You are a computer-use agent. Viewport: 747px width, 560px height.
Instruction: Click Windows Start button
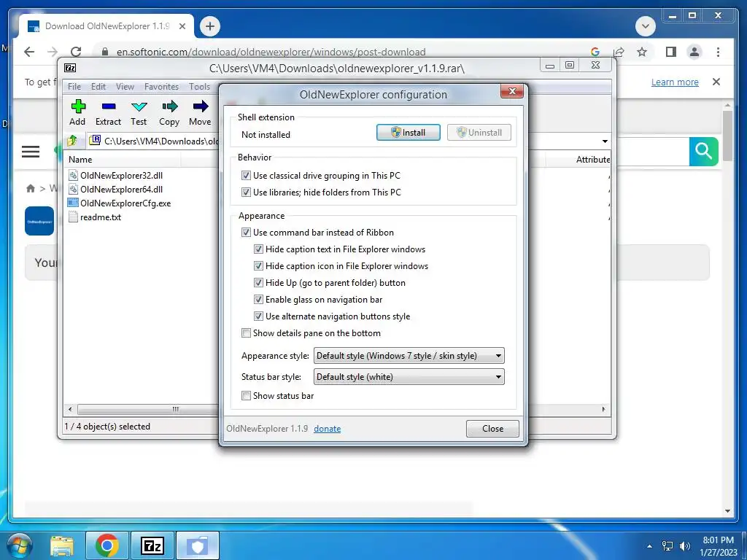point(19,545)
